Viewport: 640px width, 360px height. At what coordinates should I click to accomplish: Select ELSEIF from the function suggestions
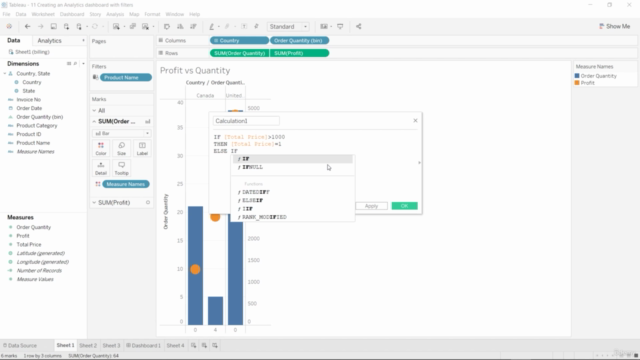click(x=293, y=200)
